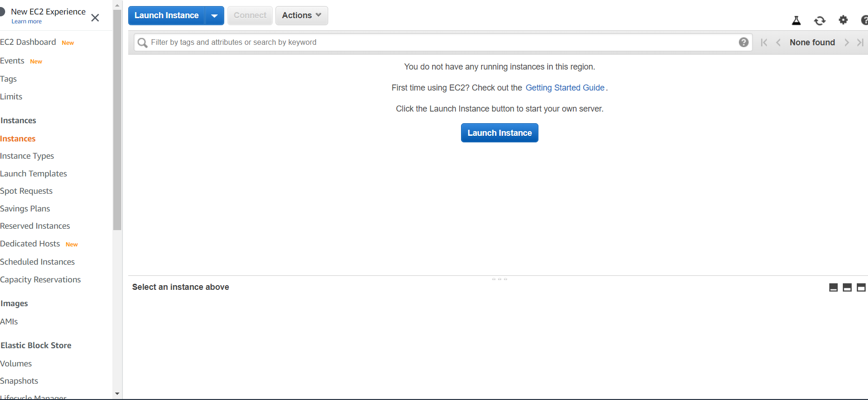
Task: Click the Learn more link
Action: coord(27,21)
